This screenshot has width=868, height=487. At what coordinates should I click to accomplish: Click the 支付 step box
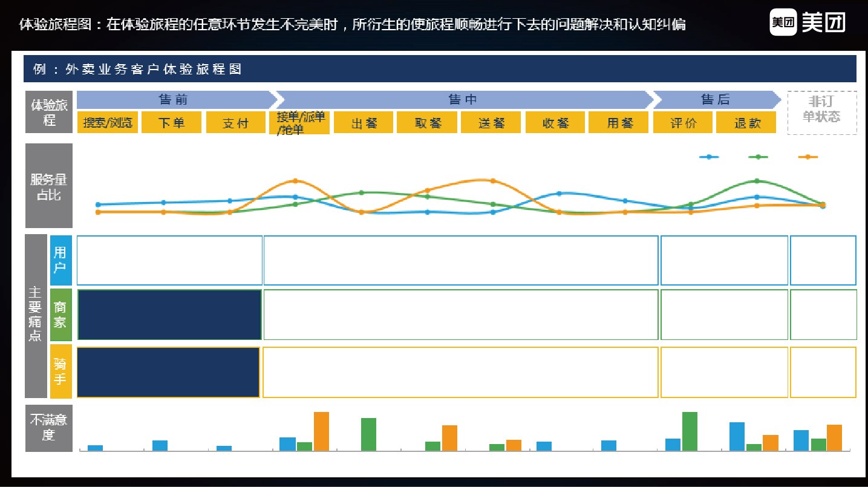coord(235,123)
